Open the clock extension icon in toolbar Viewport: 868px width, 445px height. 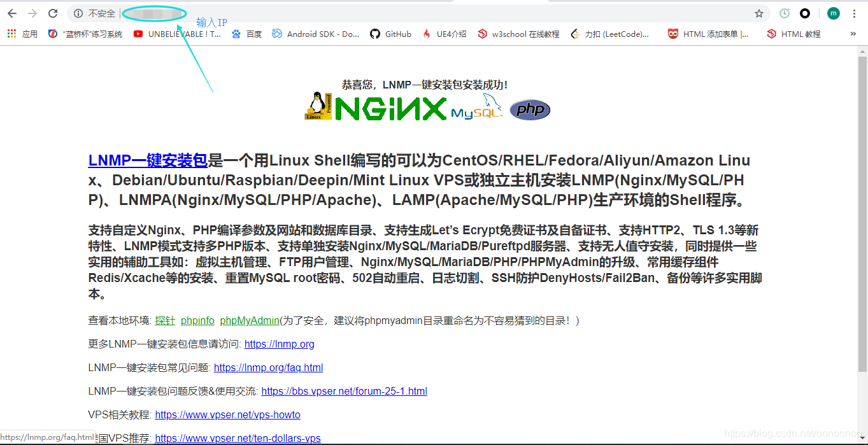[785, 13]
